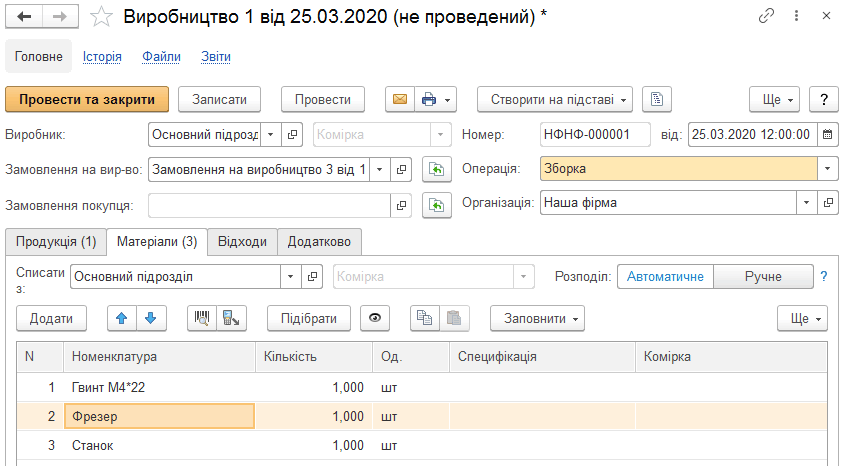
Task: Copy rows icon in materials toolbar
Action: click(x=424, y=318)
